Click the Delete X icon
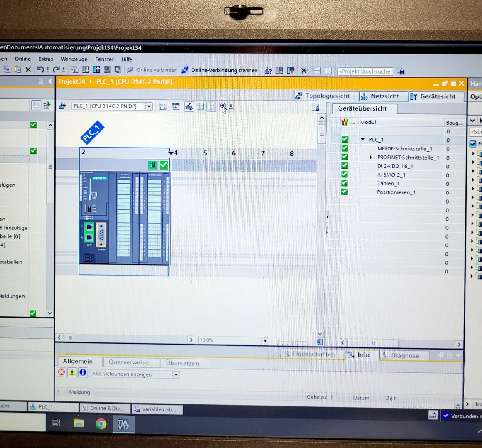This screenshot has width=482, height=448. 28,69
